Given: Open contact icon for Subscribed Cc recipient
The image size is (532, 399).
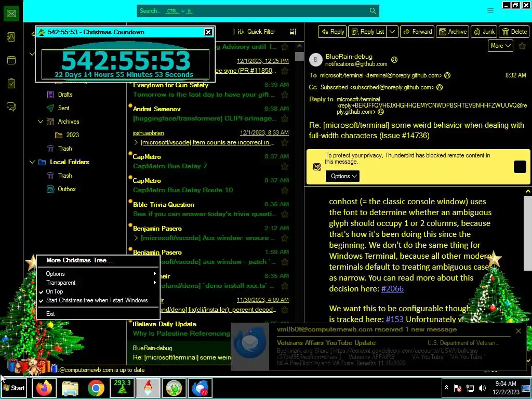Looking at the screenshot, I should point(440,87).
